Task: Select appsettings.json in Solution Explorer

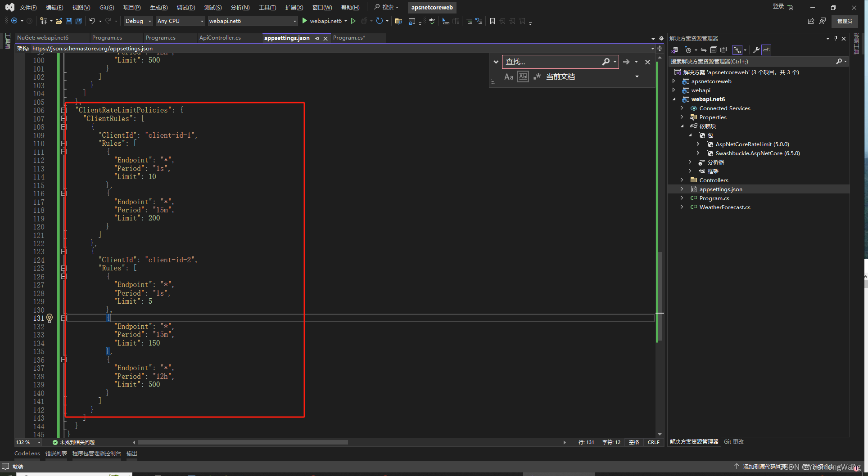Action: point(720,189)
